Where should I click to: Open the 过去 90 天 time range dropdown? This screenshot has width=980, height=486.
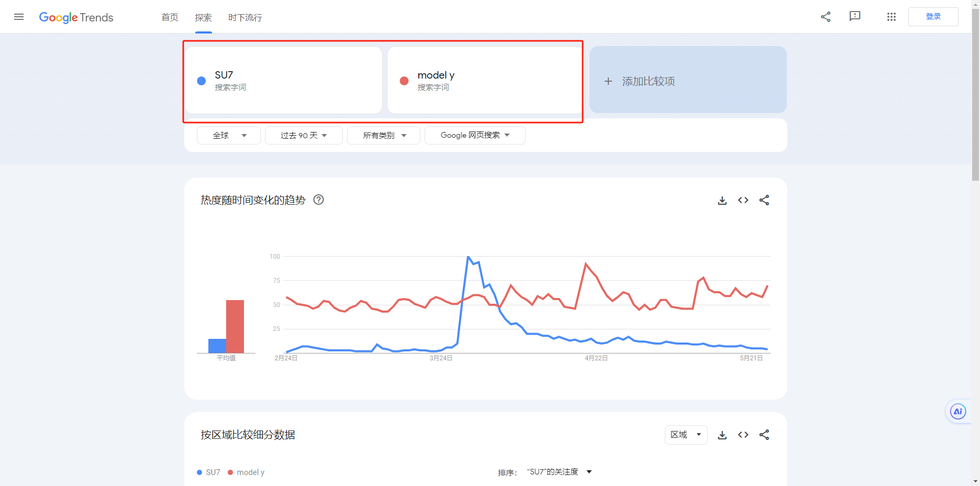[x=304, y=135]
